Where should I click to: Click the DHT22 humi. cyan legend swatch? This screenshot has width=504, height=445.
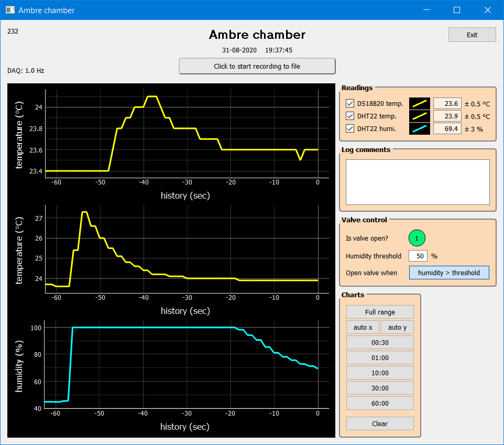click(420, 128)
